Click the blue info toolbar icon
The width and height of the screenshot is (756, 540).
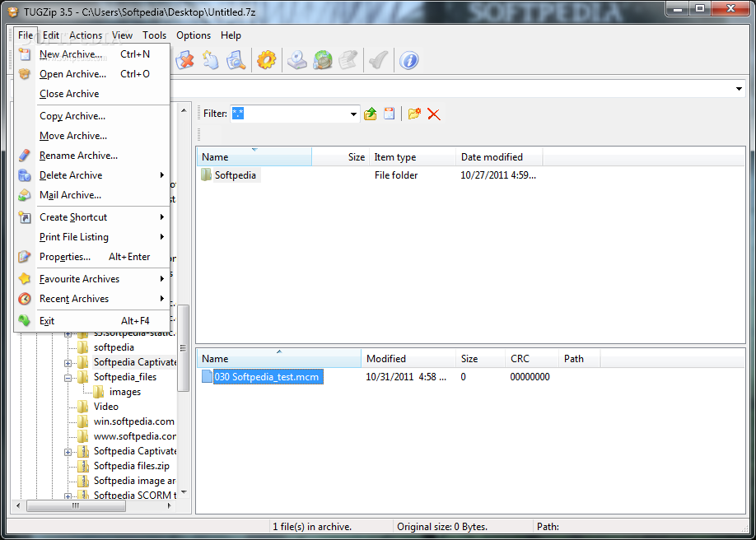[x=408, y=61]
